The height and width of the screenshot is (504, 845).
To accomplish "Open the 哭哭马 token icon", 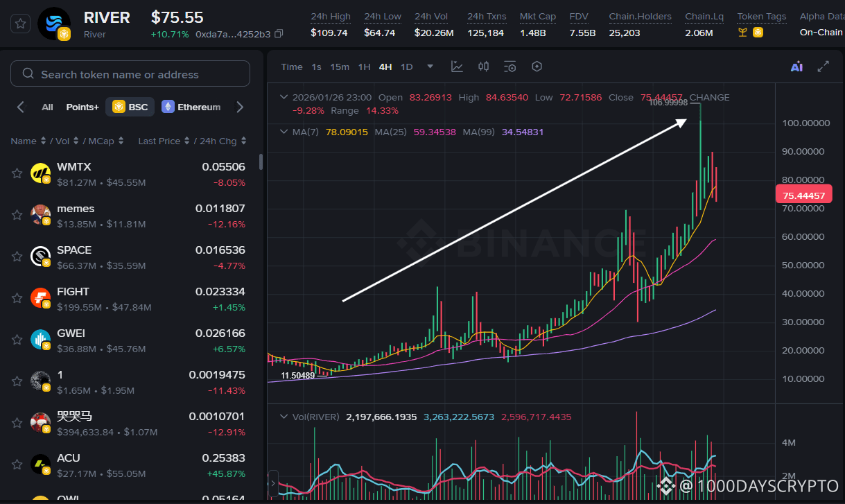I will (x=41, y=423).
